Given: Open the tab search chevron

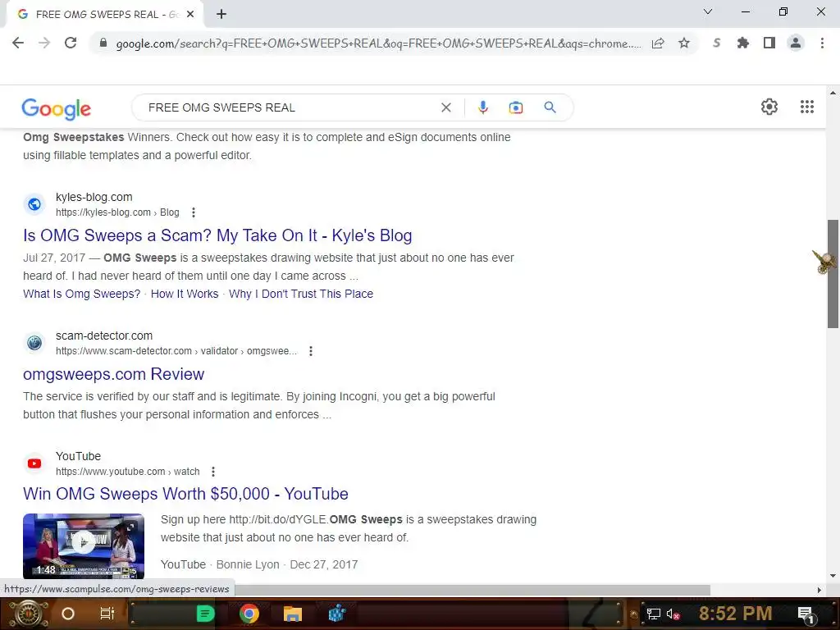Looking at the screenshot, I should tap(708, 11).
